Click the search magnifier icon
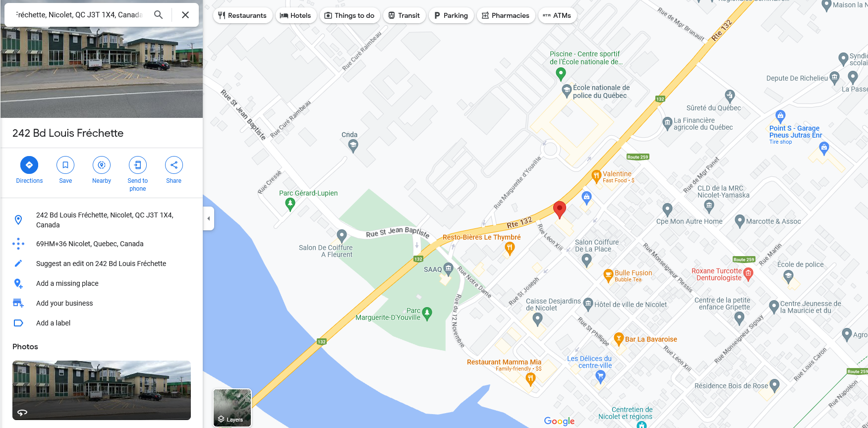Viewport: 868px width, 428px height. 158,15
